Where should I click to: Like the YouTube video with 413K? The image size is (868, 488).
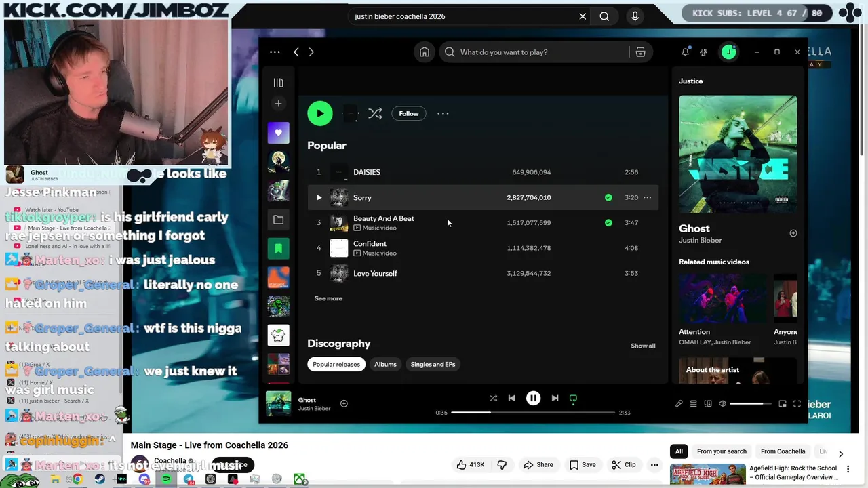click(x=471, y=465)
